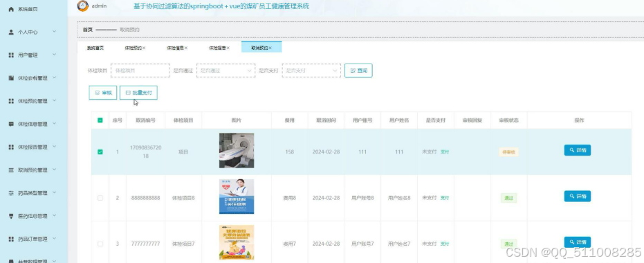Click the 待审核 status tag in row 1
This screenshot has height=263, width=644.
[x=508, y=152]
